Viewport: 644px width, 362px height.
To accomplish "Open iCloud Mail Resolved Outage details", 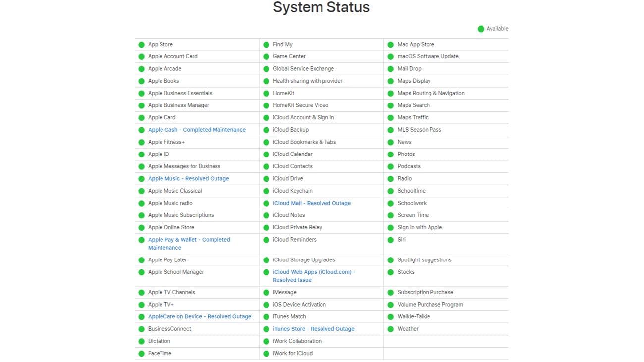I will click(x=312, y=203).
